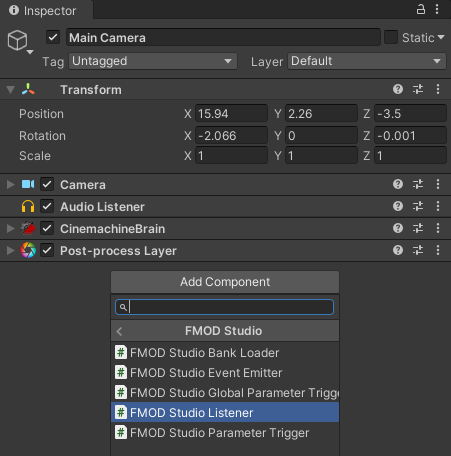The image size is (451, 456).
Task: Open Post-process Layer preset sliders icon
Action: [418, 250]
